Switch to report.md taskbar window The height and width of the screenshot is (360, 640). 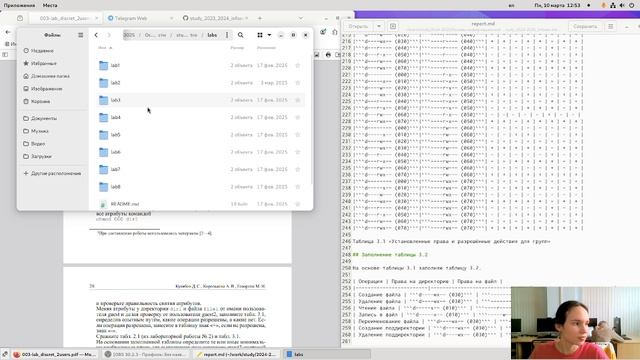236,354
